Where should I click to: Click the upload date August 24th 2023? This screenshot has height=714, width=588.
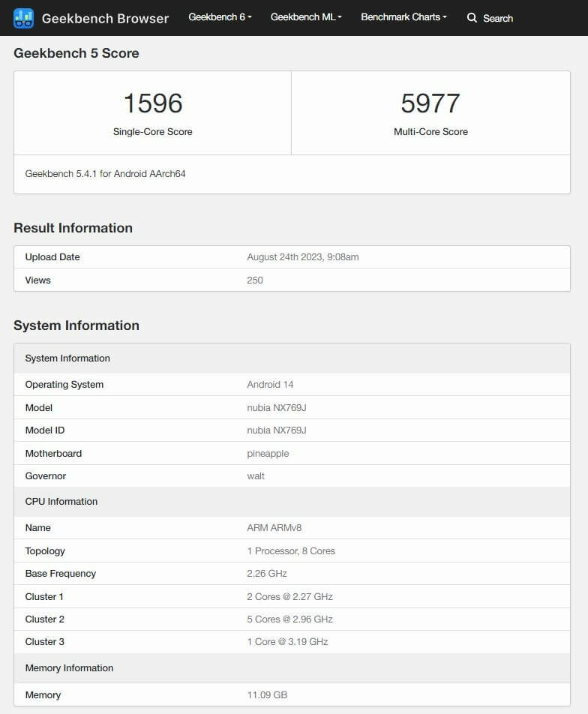(303, 257)
